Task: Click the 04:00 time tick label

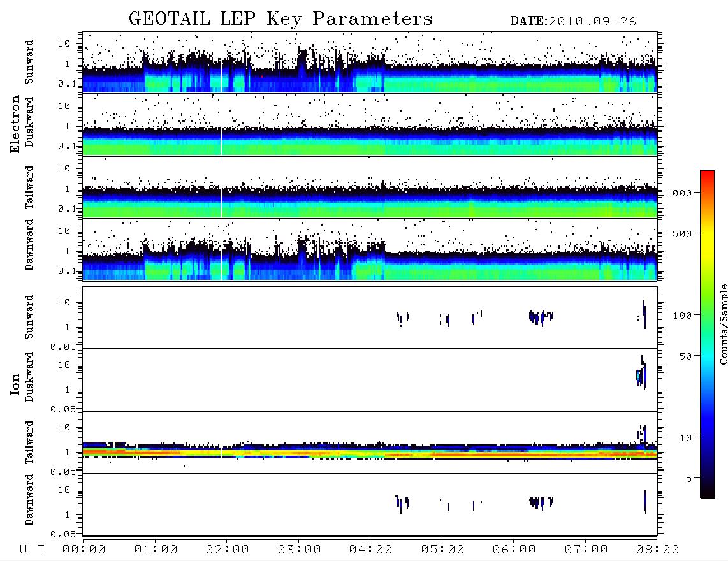Action: (x=371, y=550)
